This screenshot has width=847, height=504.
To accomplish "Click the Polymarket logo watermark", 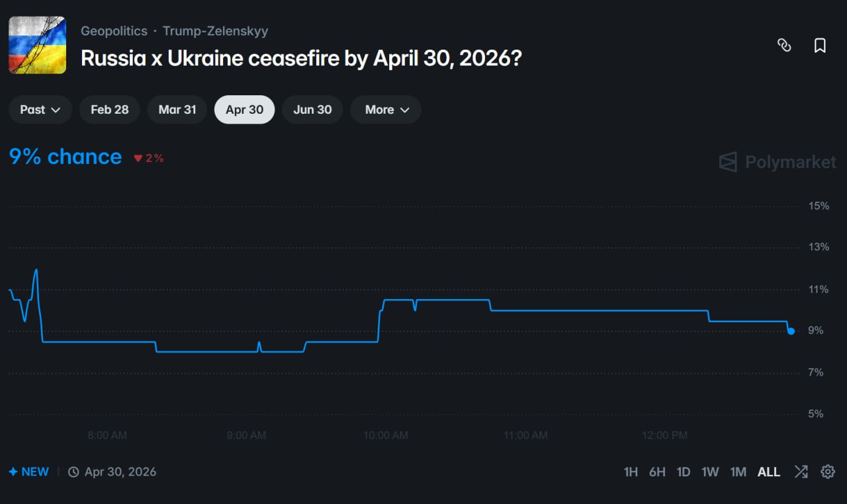I will (x=776, y=162).
